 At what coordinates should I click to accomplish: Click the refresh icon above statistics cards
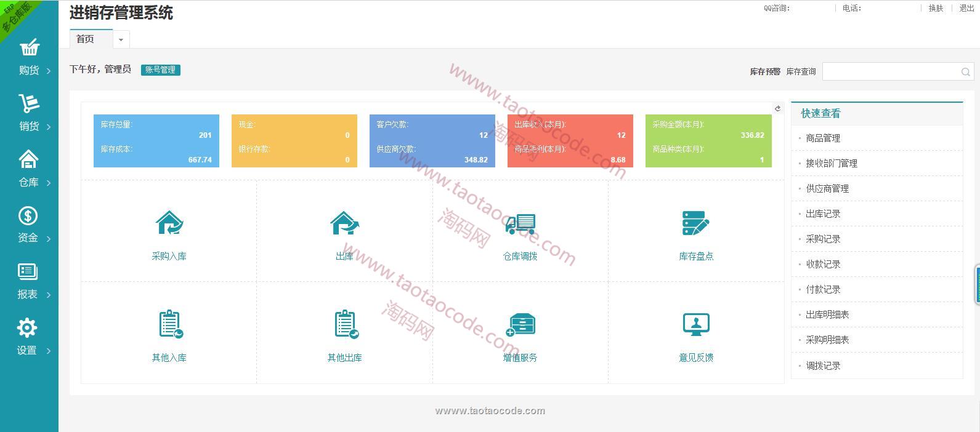tap(777, 108)
